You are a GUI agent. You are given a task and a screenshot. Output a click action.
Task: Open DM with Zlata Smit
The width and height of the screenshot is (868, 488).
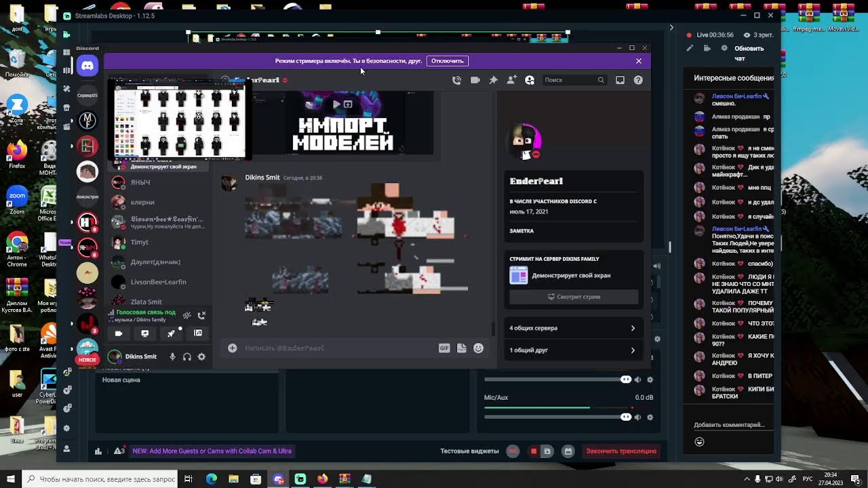[160, 302]
